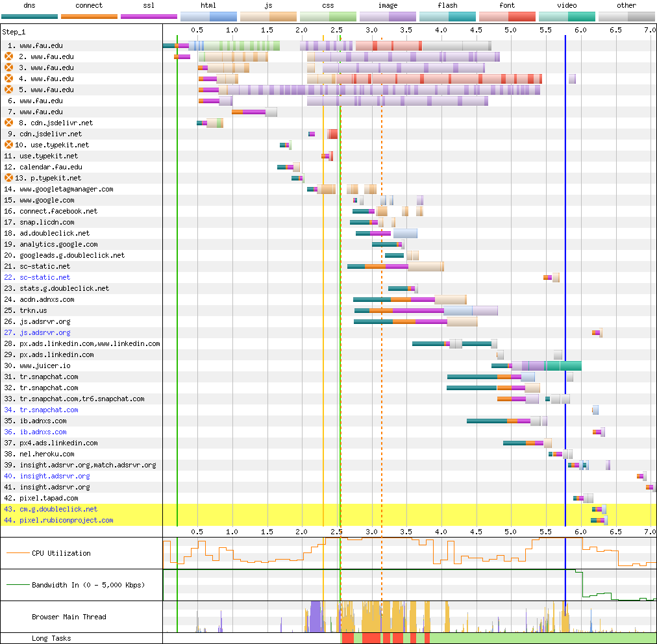Select the ssl legend color bar
657x644 pixels.
click(x=149, y=17)
